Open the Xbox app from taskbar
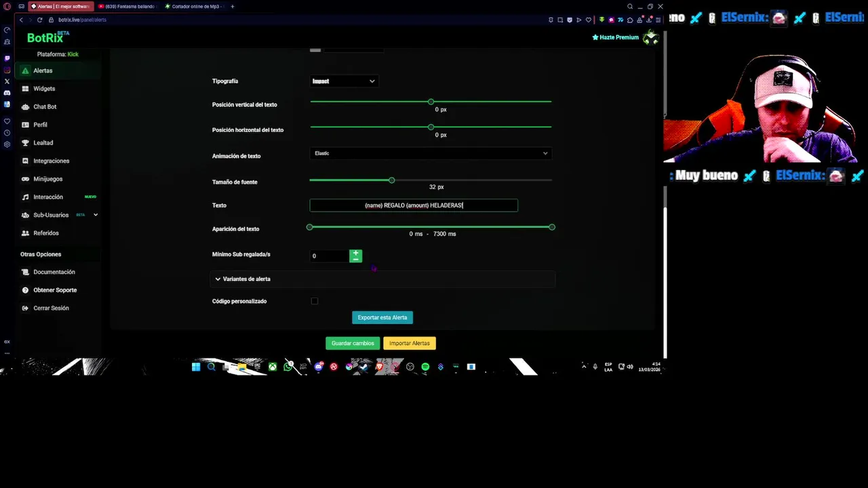This screenshot has width=868, height=488. pyautogui.click(x=273, y=367)
